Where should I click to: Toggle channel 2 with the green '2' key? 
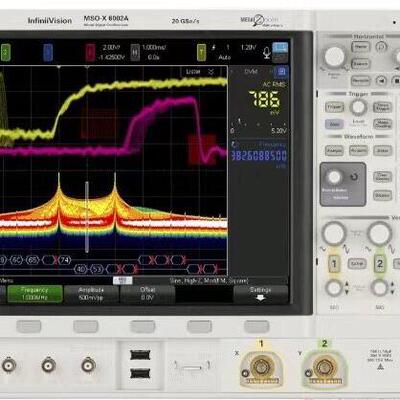coord(380,264)
